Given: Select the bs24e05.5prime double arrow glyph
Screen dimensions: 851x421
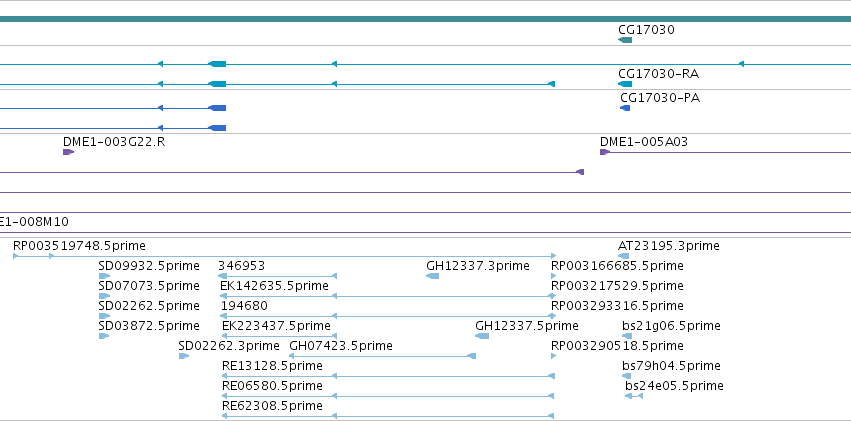Looking at the screenshot, I should pyautogui.click(x=633, y=396).
